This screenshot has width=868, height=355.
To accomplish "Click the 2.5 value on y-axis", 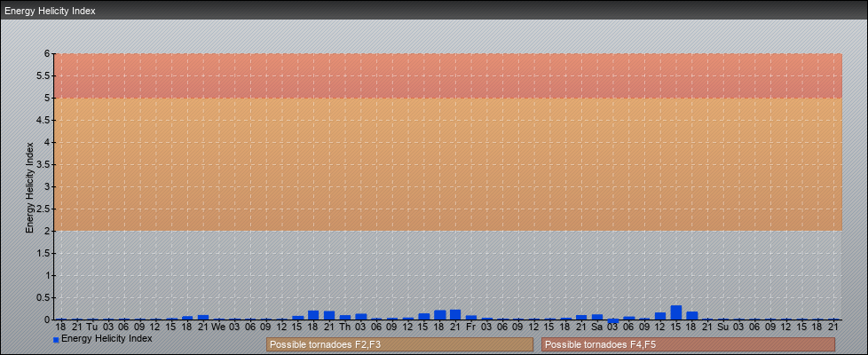I will pyautogui.click(x=43, y=209).
